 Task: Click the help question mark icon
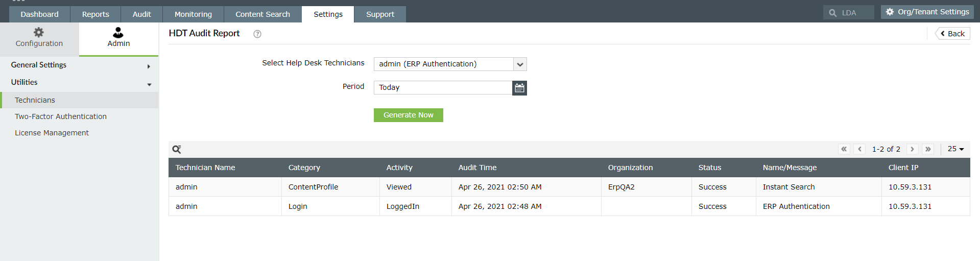(x=257, y=34)
